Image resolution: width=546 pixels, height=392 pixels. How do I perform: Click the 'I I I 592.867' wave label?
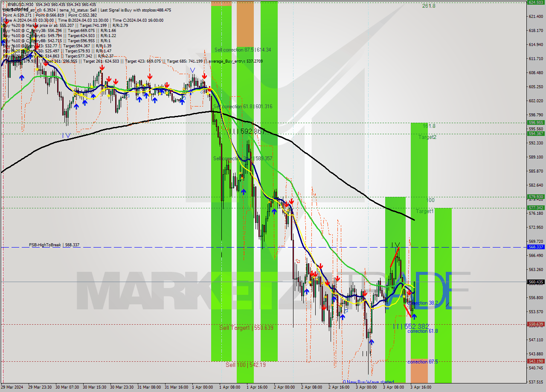tap(247, 132)
